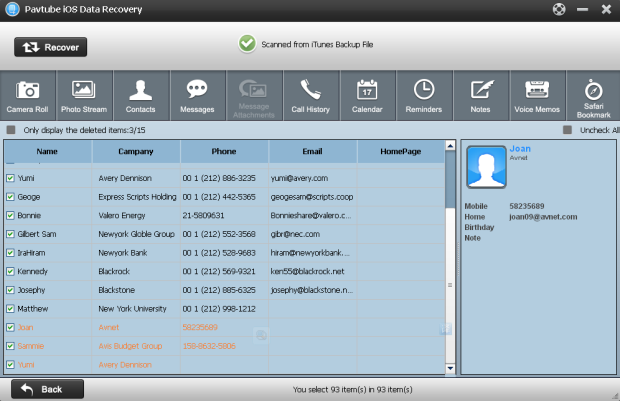Show the Call History category

click(311, 96)
